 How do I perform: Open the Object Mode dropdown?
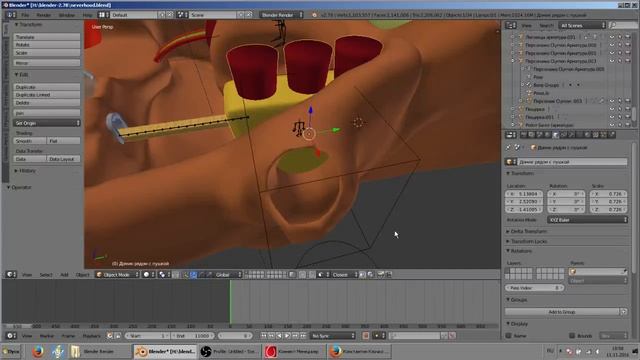117,275
